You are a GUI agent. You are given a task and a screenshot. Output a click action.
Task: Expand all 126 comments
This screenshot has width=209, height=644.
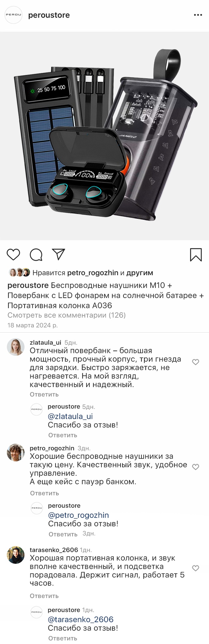pos(67,315)
